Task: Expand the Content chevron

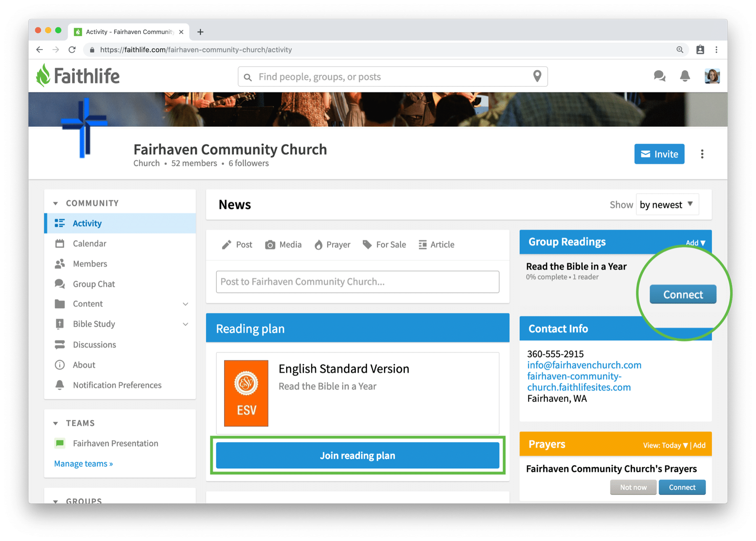Action: 185,304
